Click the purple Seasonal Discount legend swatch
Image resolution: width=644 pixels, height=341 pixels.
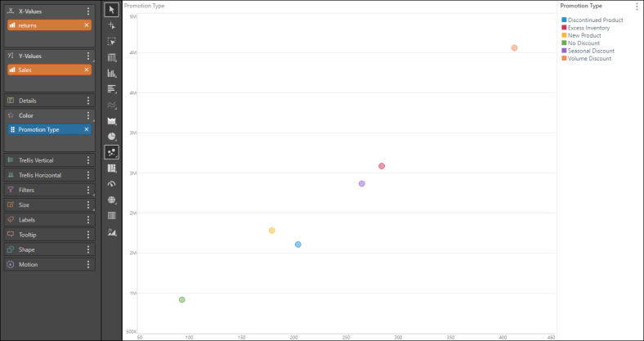tap(564, 51)
